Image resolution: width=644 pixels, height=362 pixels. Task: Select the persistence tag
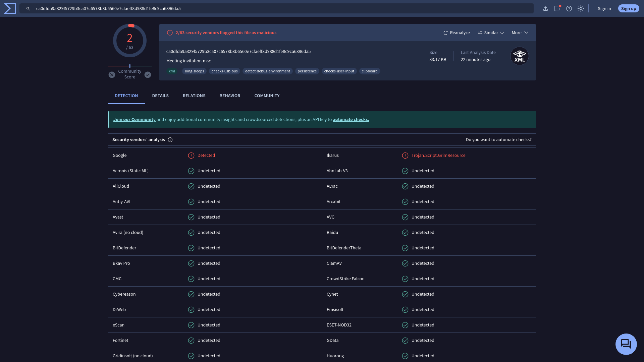(x=307, y=71)
